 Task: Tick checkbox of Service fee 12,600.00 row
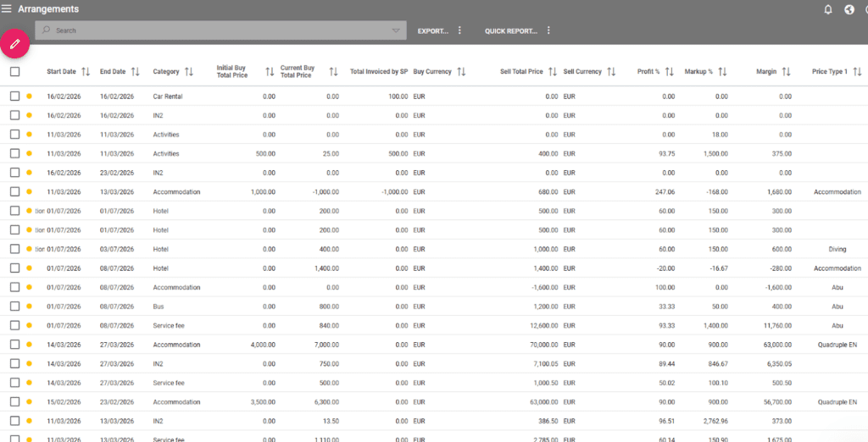click(15, 325)
